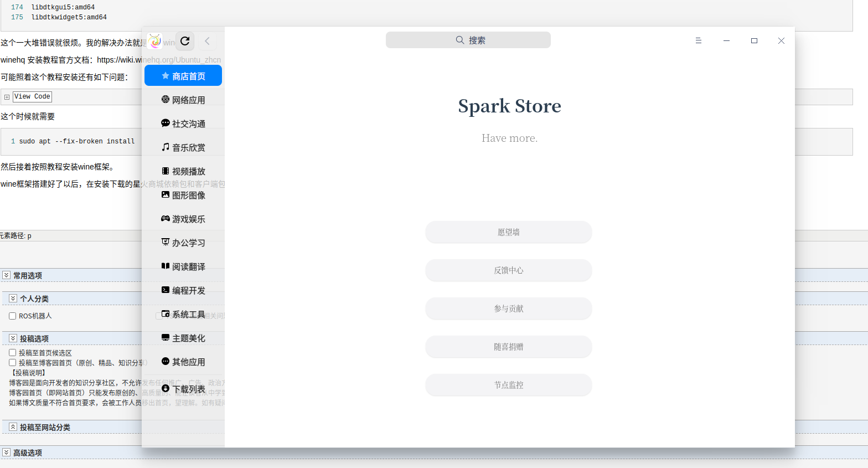Viewport: 868px width, 468px height.
Task: Click the libdtkgui5:amd64 code line
Action: [63, 7]
